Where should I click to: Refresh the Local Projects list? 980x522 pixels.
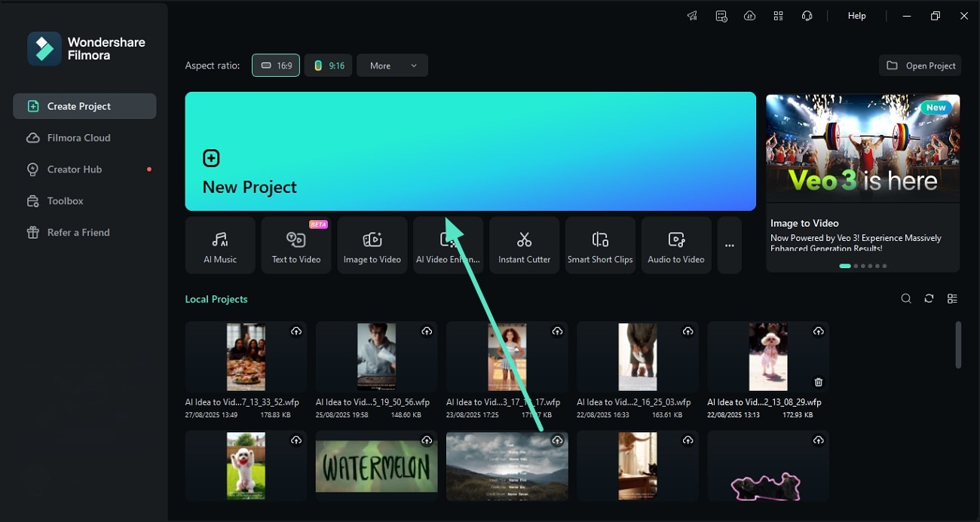coord(929,299)
